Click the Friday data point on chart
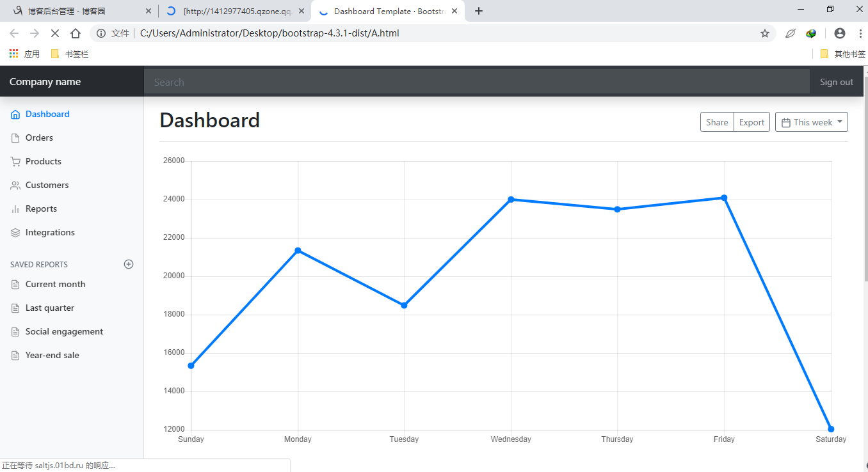Screen dimensions: 868x472 point(724,198)
